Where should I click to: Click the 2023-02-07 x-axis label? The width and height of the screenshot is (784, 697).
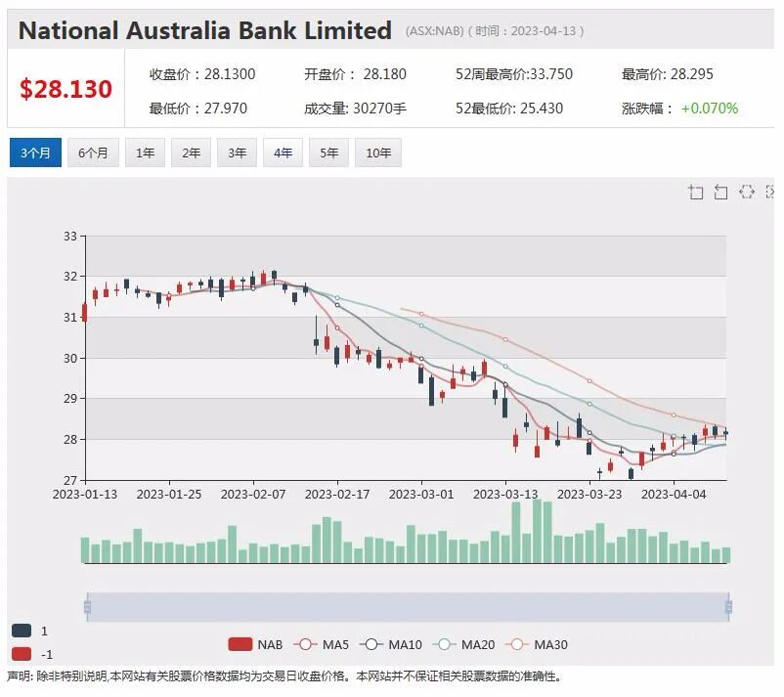pyautogui.click(x=253, y=494)
